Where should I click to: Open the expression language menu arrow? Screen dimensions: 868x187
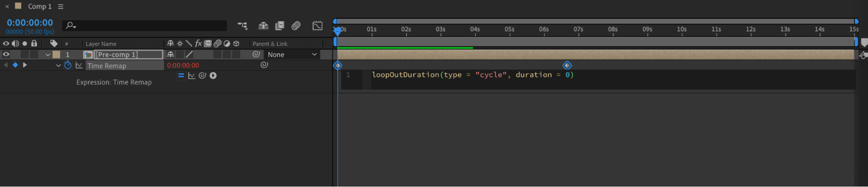click(x=213, y=76)
